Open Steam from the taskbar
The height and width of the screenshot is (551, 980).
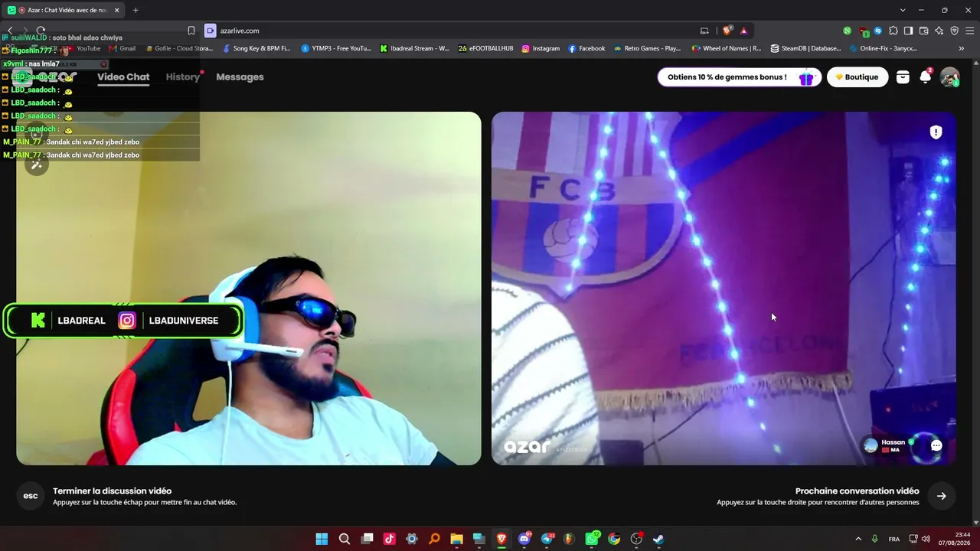658,539
